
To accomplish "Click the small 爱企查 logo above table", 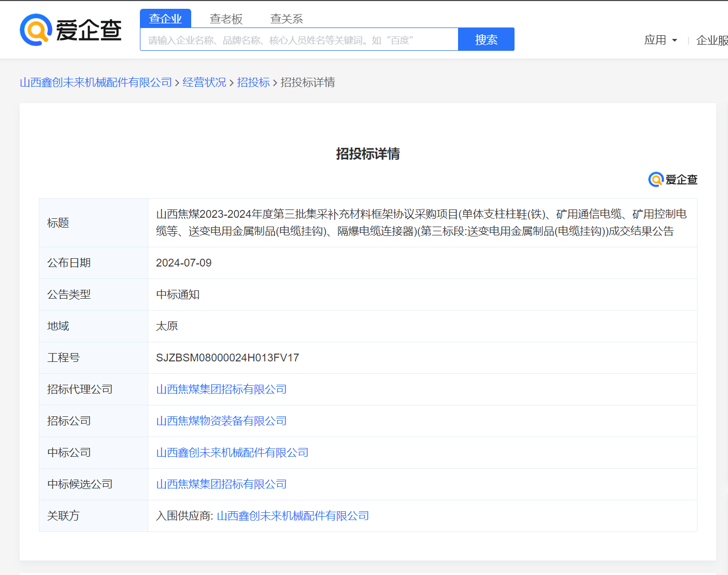I will click(673, 179).
